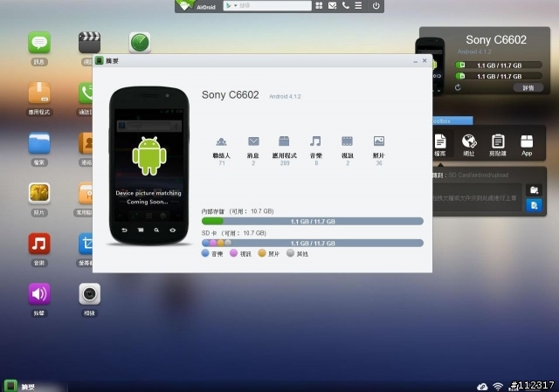This screenshot has width=559, height=392.
Task: Click the second storage bar in device panel
Action: 499,76
